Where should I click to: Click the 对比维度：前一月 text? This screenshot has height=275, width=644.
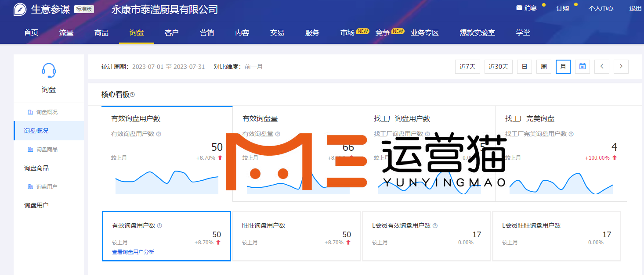(x=238, y=67)
